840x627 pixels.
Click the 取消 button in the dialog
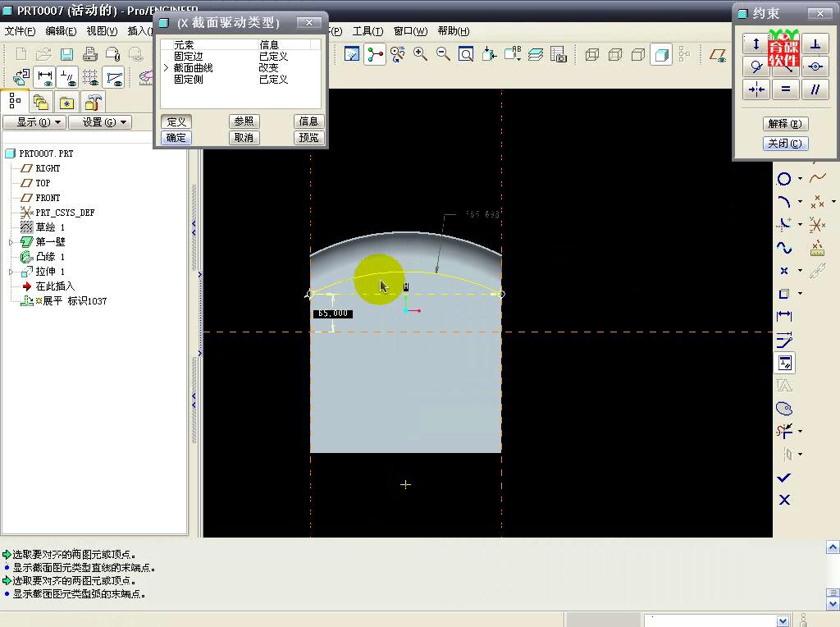(244, 138)
